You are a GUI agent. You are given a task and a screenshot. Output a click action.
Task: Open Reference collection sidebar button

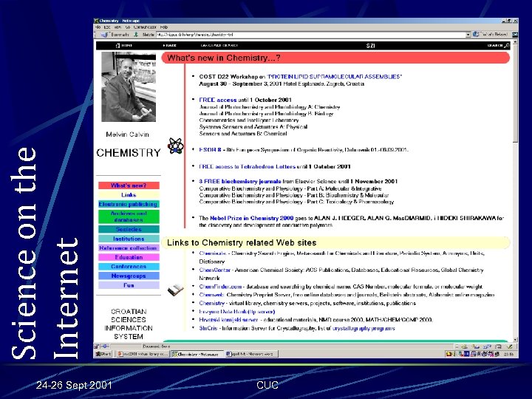(129, 248)
